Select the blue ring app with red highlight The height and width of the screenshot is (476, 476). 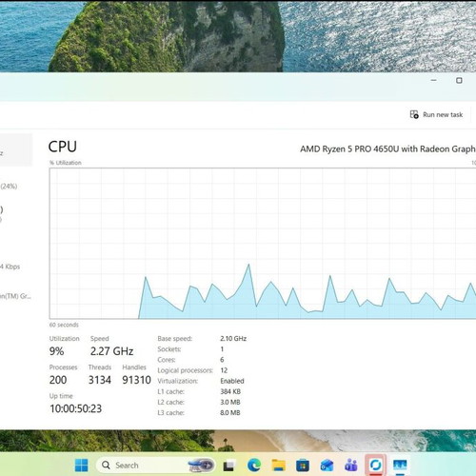coord(375,466)
